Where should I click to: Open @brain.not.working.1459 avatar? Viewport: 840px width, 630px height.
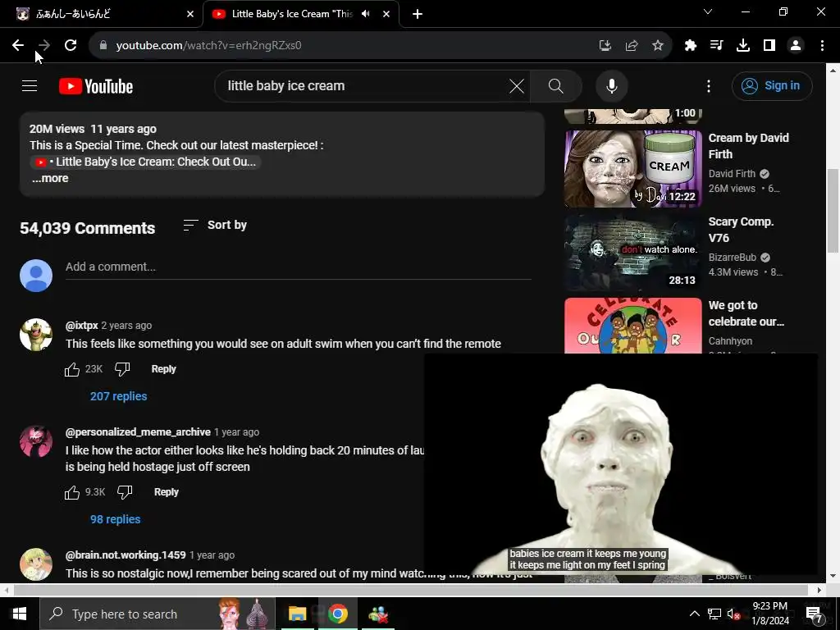point(36,564)
